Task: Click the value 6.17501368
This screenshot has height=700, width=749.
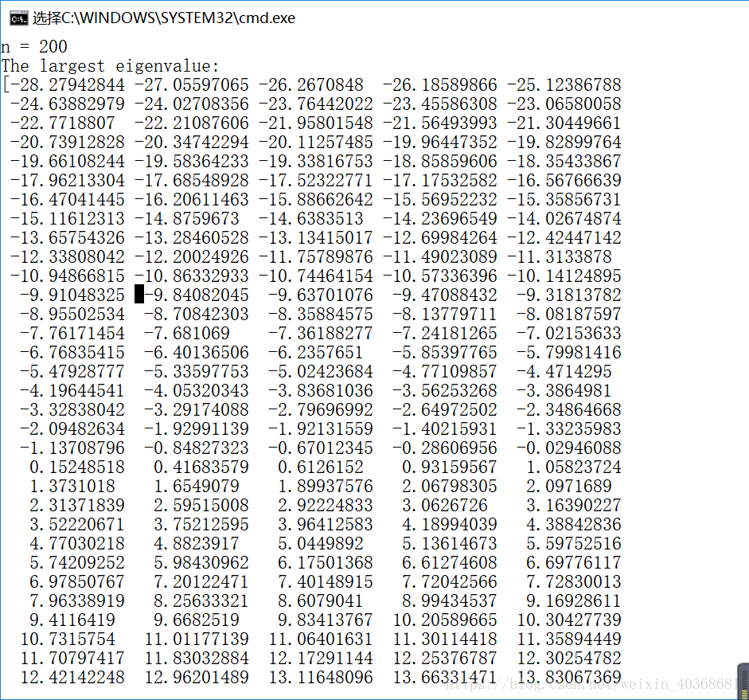Action: point(326,563)
